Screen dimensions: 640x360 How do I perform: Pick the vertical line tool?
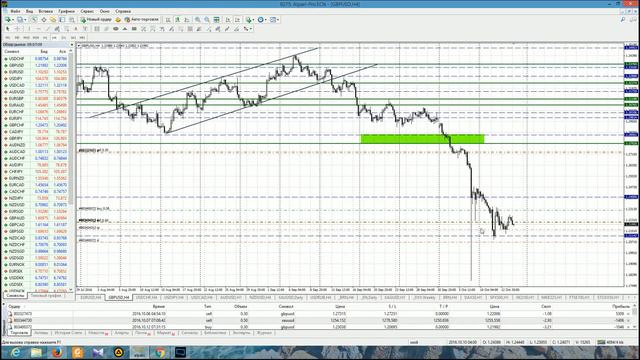pos(29,29)
